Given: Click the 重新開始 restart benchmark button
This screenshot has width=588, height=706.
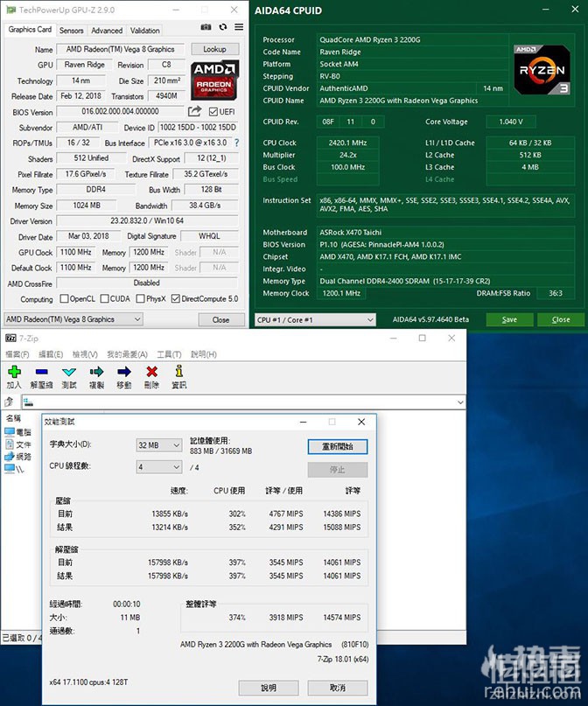Looking at the screenshot, I should coord(337,447).
